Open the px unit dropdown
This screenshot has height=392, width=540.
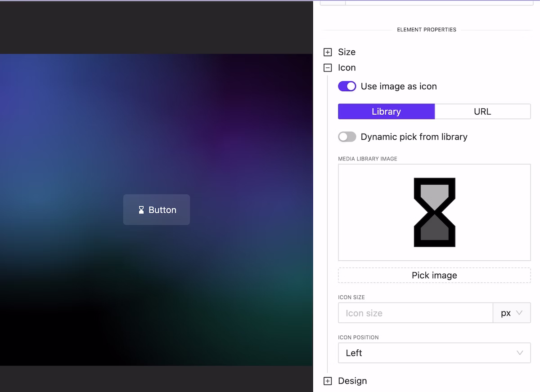coord(512,313)
